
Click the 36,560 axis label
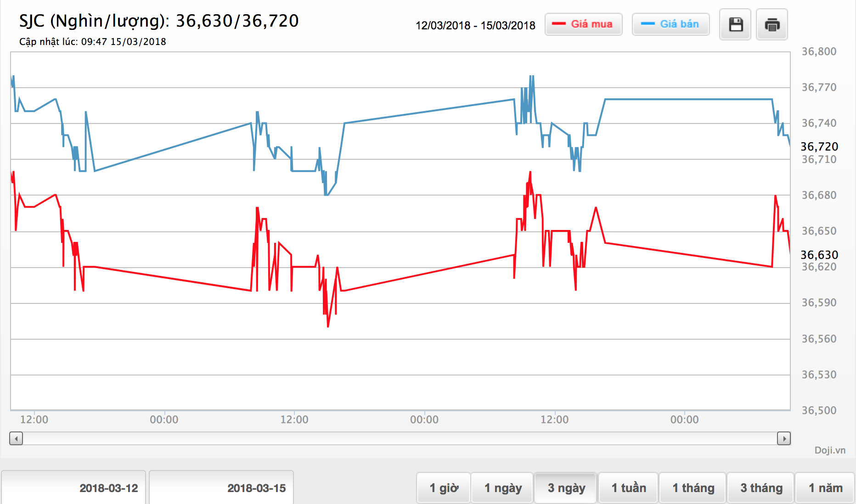[819, 339]
